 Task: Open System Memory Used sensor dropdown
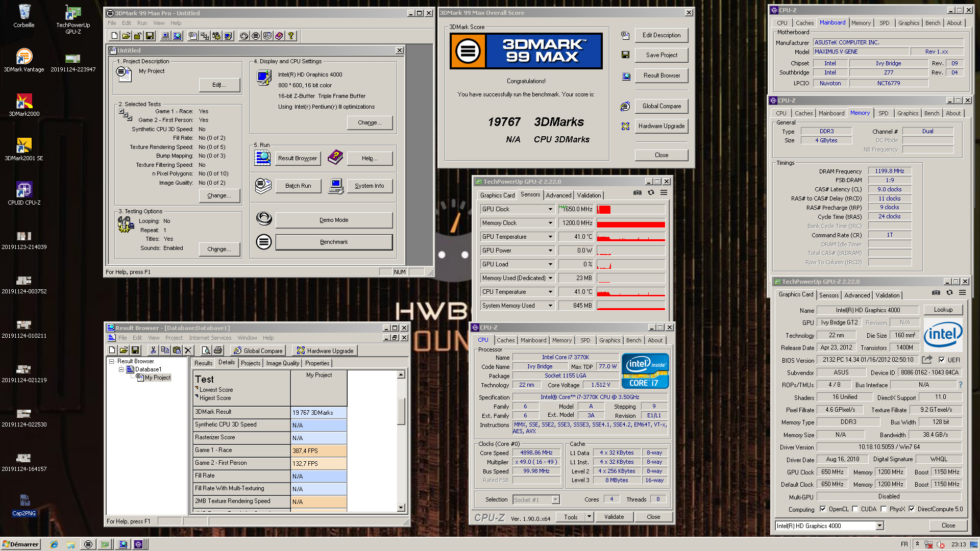(x=550, y=306)
